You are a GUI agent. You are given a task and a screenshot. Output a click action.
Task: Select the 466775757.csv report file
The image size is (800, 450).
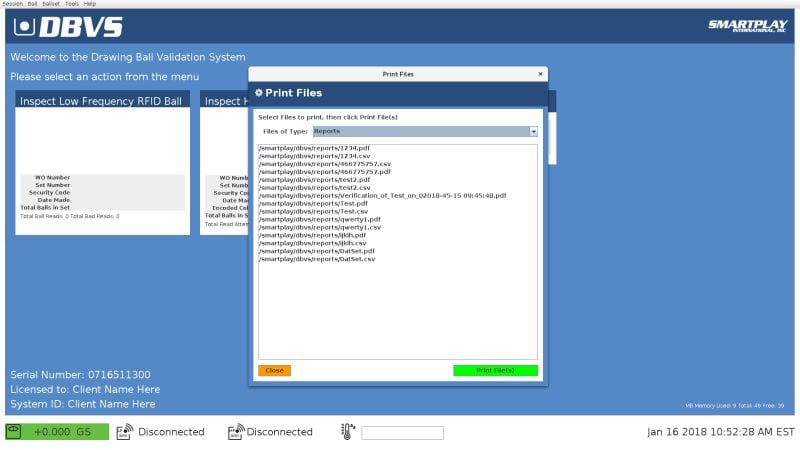pyautogui.click(x=324, y=164)
